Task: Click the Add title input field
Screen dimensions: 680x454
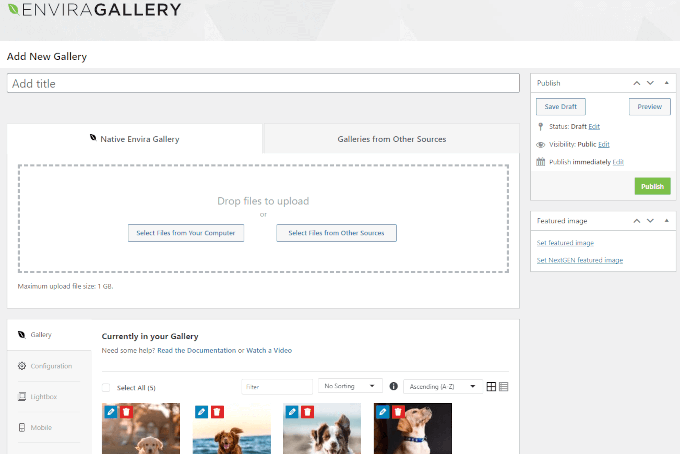Action: [263, 84]
